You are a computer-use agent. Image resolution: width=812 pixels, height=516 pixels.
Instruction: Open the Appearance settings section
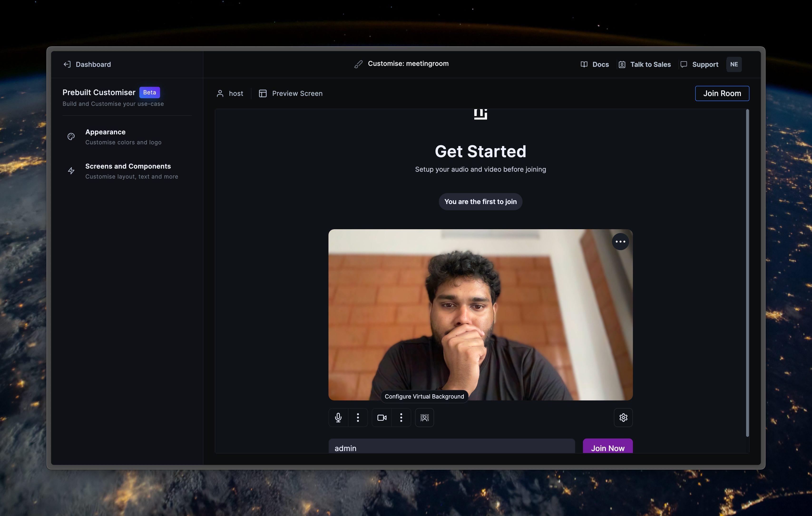click(x=127, y=137)
